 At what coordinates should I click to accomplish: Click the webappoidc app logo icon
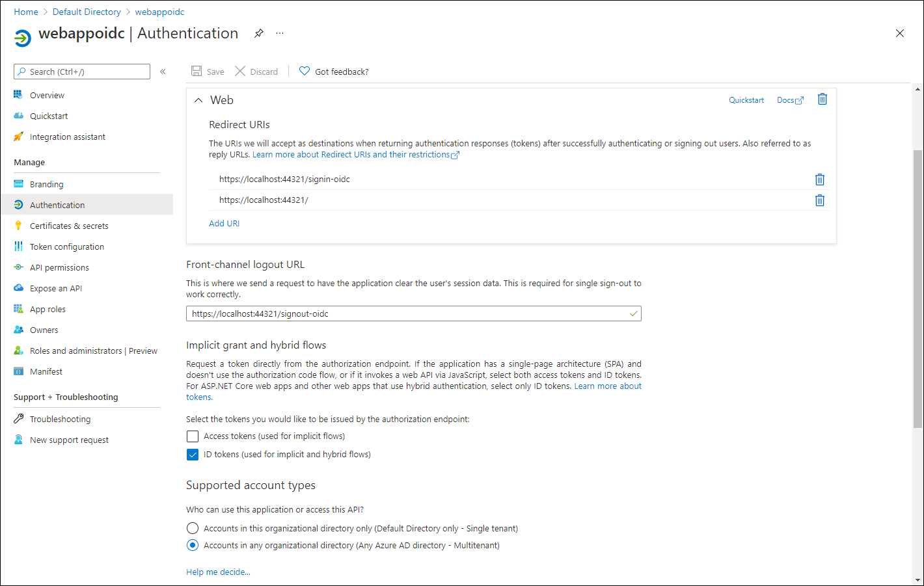(x=23, y=38)
